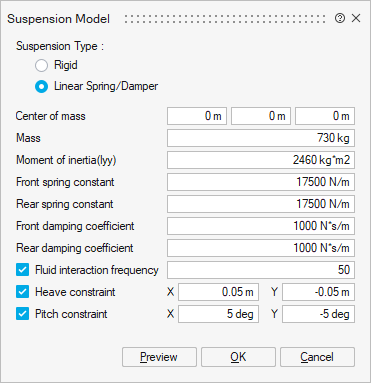The width and height of the screenshot is (371, 383).
Task: Edit the Rear damping coefficient value
Action: (261, 248)
